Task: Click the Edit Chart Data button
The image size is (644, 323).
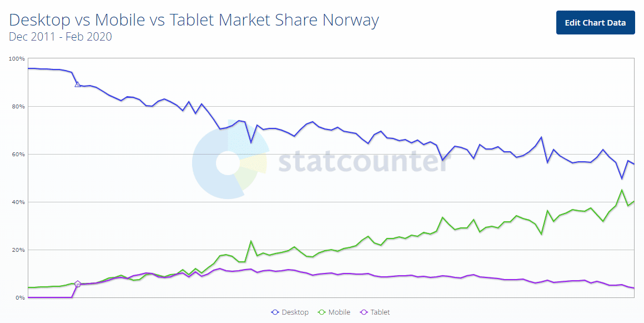Action: click(x=595, y=23)
